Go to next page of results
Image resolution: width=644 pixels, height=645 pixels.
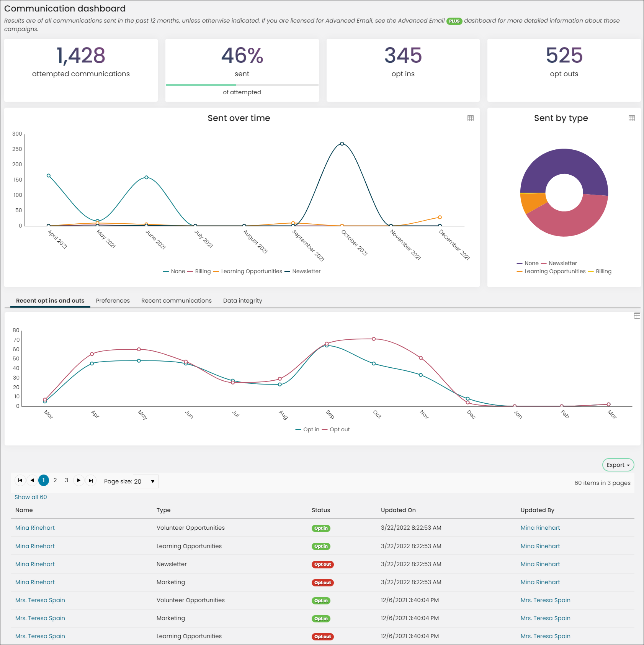79,480
